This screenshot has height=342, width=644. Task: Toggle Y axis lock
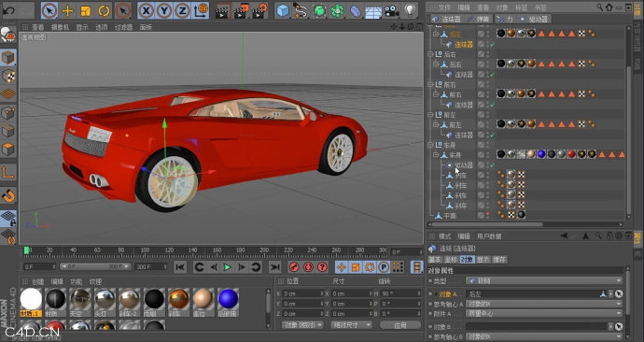pyautogui.click(x=164, y=10)
